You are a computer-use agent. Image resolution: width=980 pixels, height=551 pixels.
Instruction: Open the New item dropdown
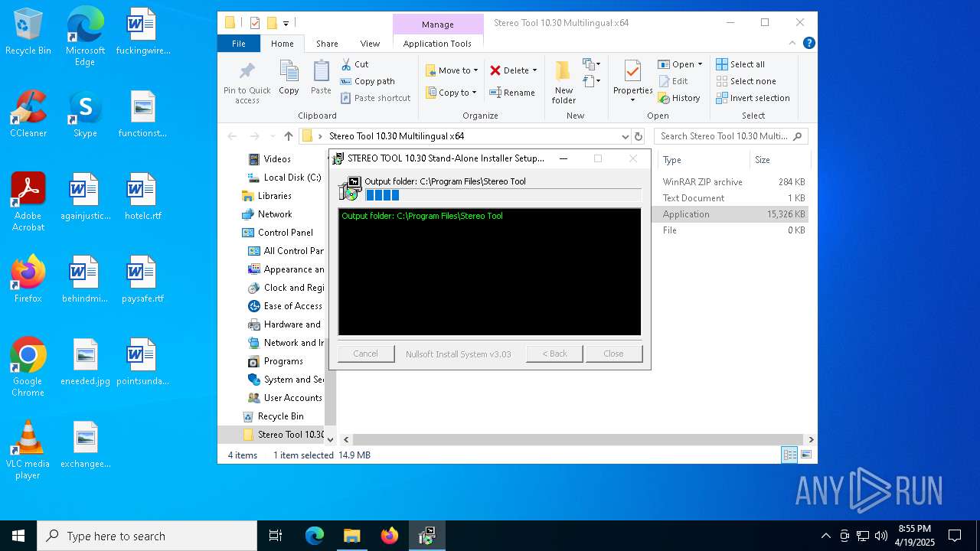(592, 64)
